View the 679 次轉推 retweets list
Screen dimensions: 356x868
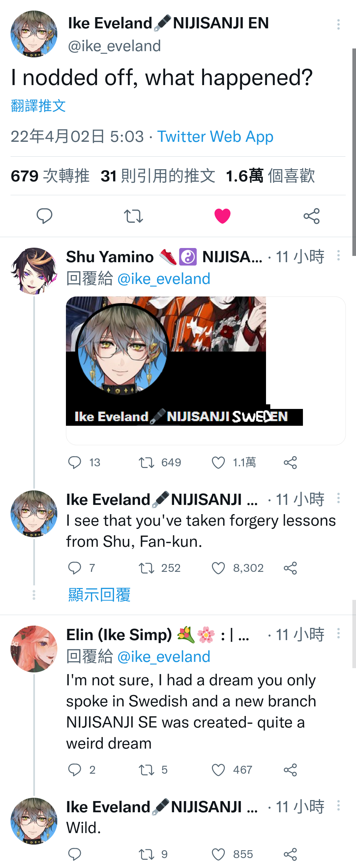[x=50, y=176]
